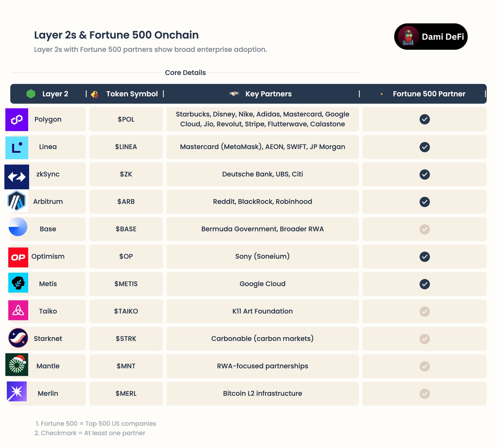Click the Arbitrum hexagon logo
Screen dimensions: 497x448
click(17, 201)
